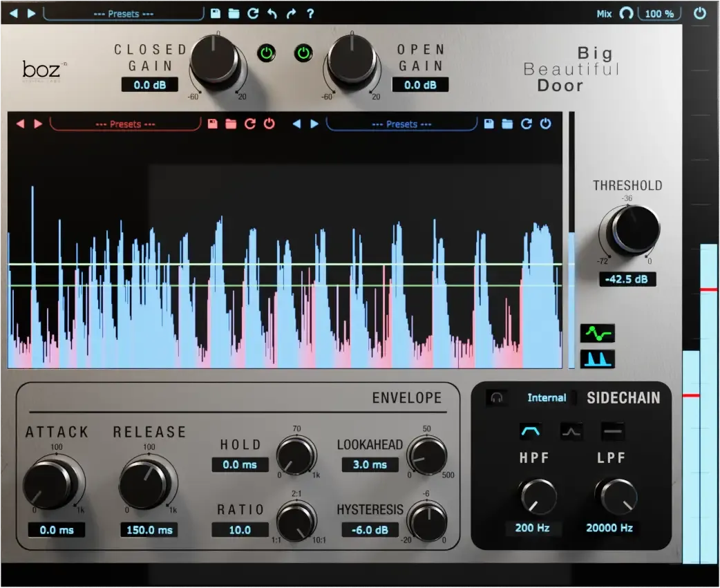Turn the HPF knob

(539, 497)
